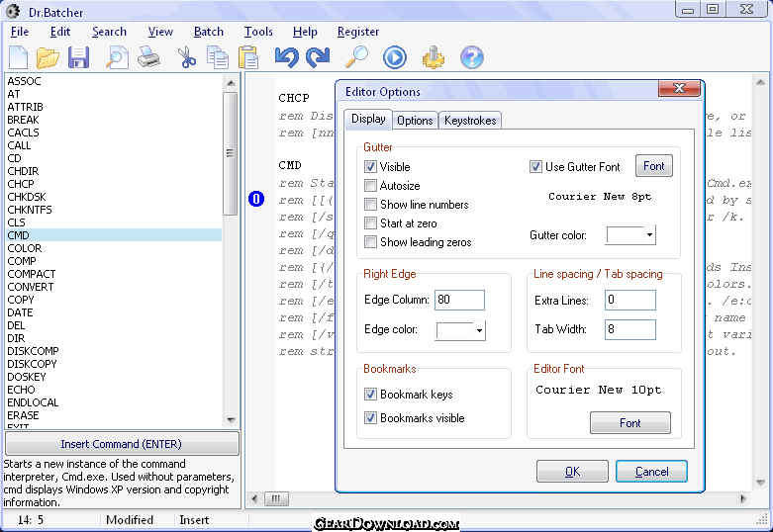Viewport: 773px width, 532px height.
Task: Click the gutter Font button
Action: coord(653,166)
